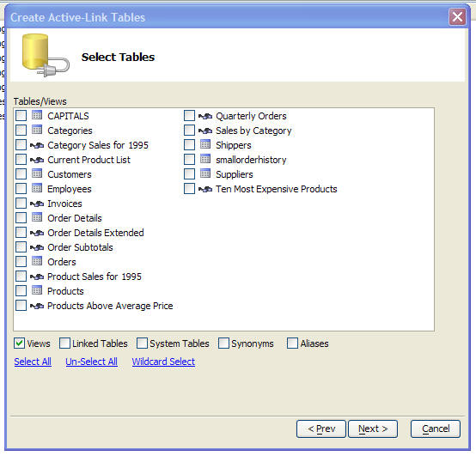Click the Select All link

tap(33, 362)
